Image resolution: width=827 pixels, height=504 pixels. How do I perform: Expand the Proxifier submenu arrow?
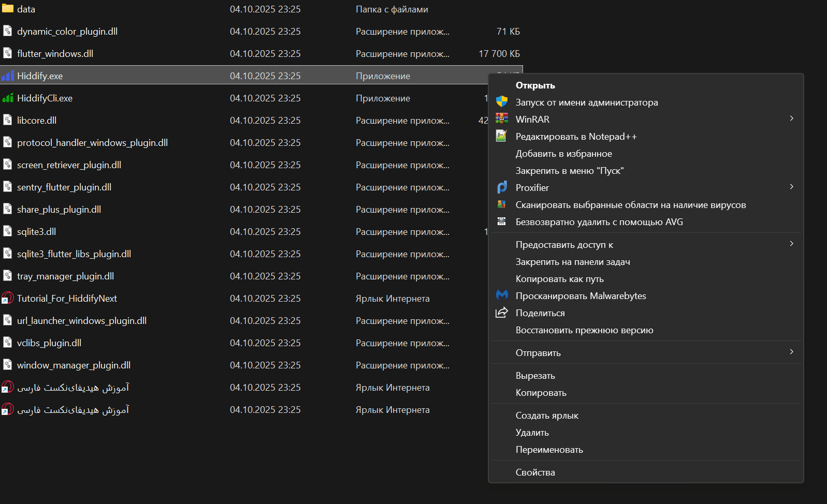(791, 187)
